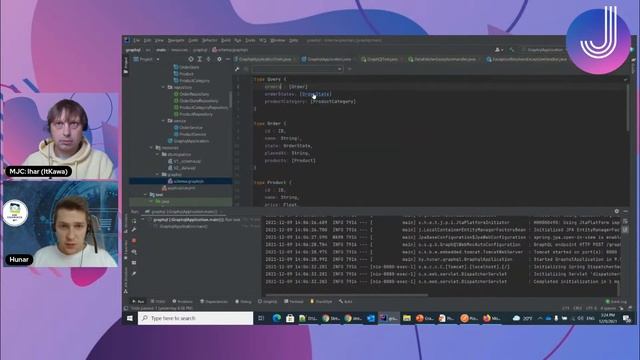Collapse the db.migration folder
This screenshot has height=360, width=640.
click(x=158, y=154)
